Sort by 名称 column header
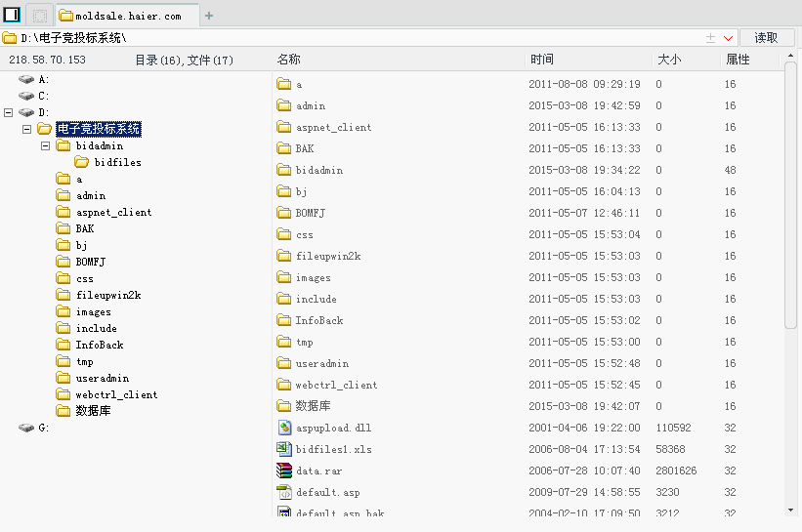 point(288,60)
